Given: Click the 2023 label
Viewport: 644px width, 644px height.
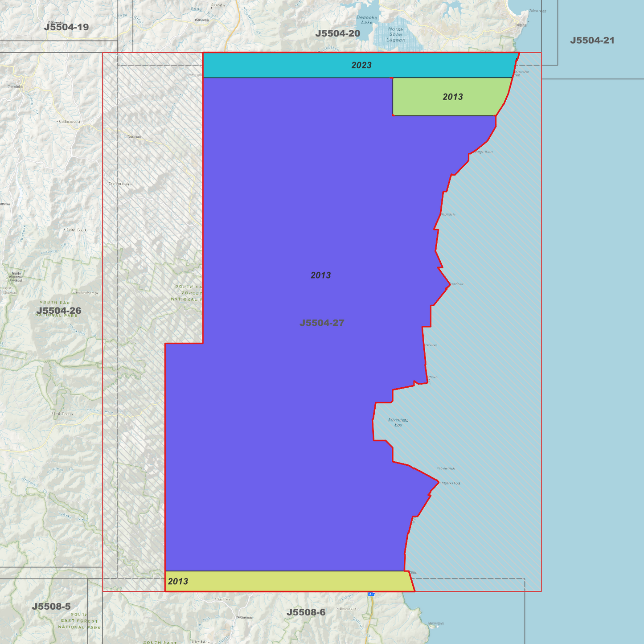Looking at the screenshot, I should pos(361,66).
